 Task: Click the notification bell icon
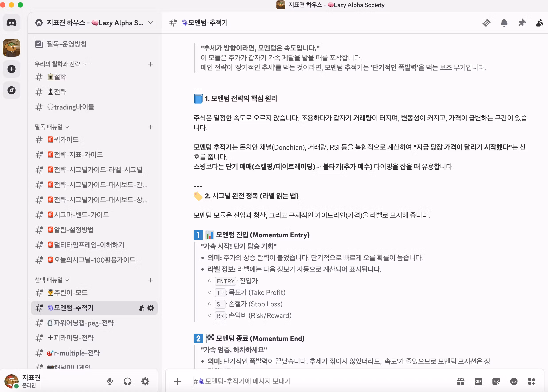pyautogui.click(x=504, y=23)
